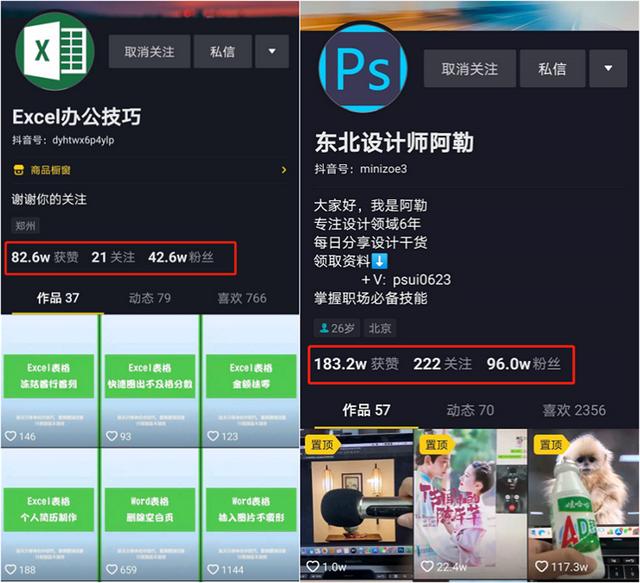
Task: Click the 东北设计师阿勒 profile name
Action: point(394,143)
